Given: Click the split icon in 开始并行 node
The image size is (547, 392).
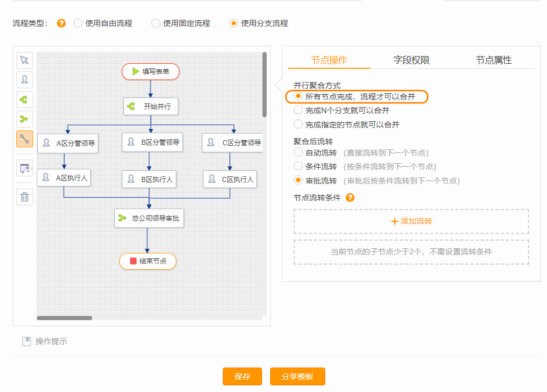Looking at the screenshot, I should 131,107.
